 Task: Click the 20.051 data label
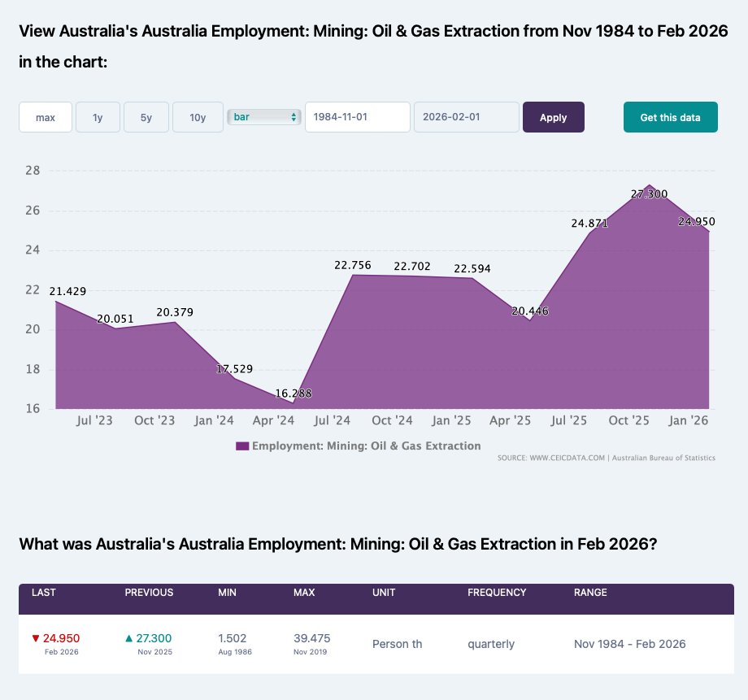[115, 319]
